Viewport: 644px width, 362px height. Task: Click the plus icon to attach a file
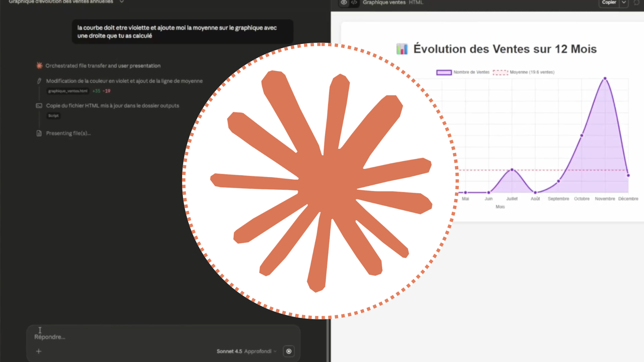[38, 351]
